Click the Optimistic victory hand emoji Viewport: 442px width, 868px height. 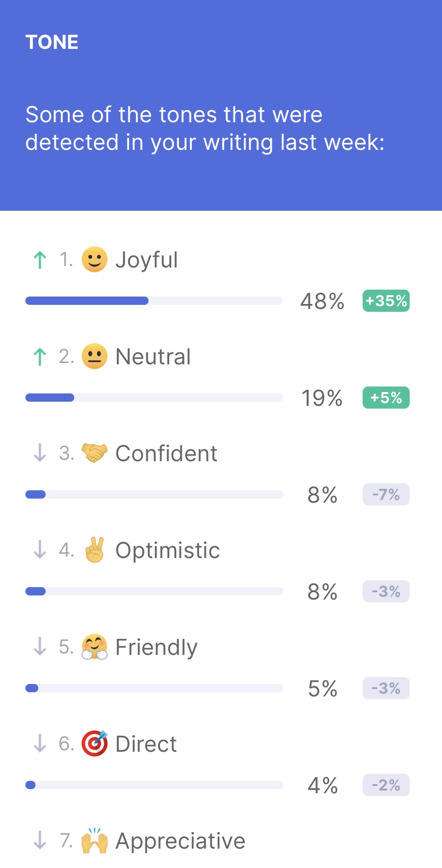pyautogui.click(x=95, y=550)
